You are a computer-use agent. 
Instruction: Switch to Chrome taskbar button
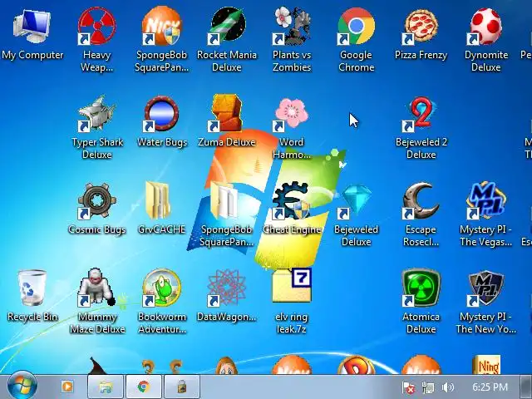tap(144, 387)
